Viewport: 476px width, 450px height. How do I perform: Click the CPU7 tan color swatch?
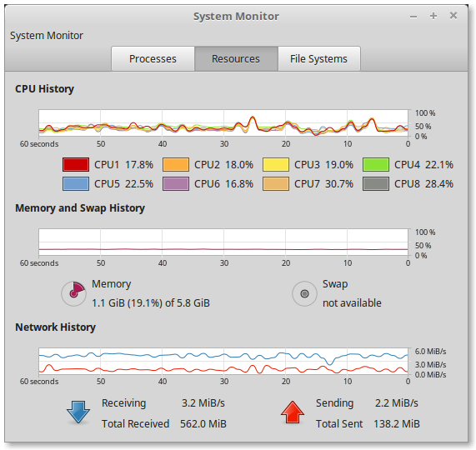point(276,184)
